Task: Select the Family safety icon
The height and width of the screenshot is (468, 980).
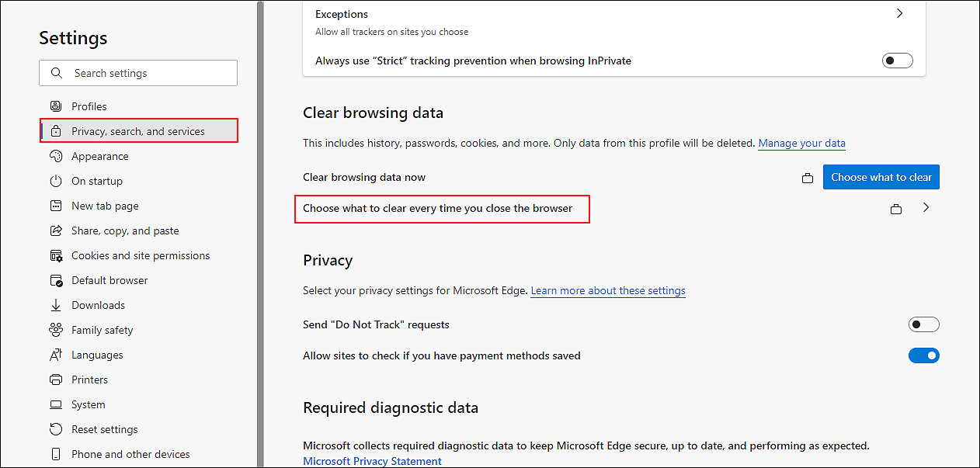Action: [56, 330]
